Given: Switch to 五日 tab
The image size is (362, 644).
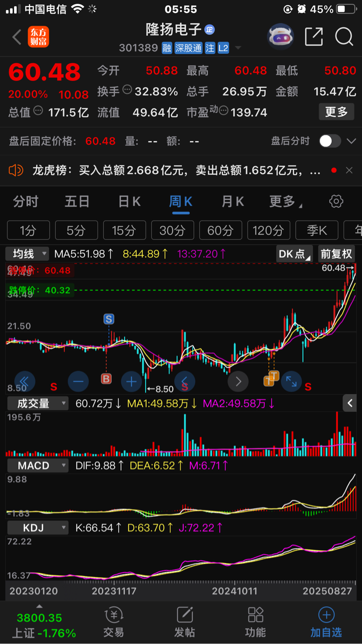Looking at the screenshot, I should (x=77, y=202).
